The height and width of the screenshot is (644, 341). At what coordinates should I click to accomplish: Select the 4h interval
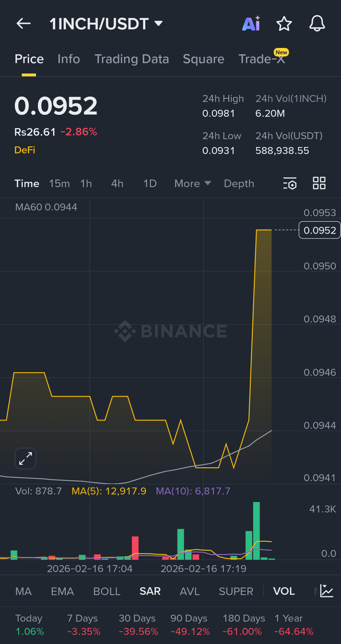(x=117, y=183)
